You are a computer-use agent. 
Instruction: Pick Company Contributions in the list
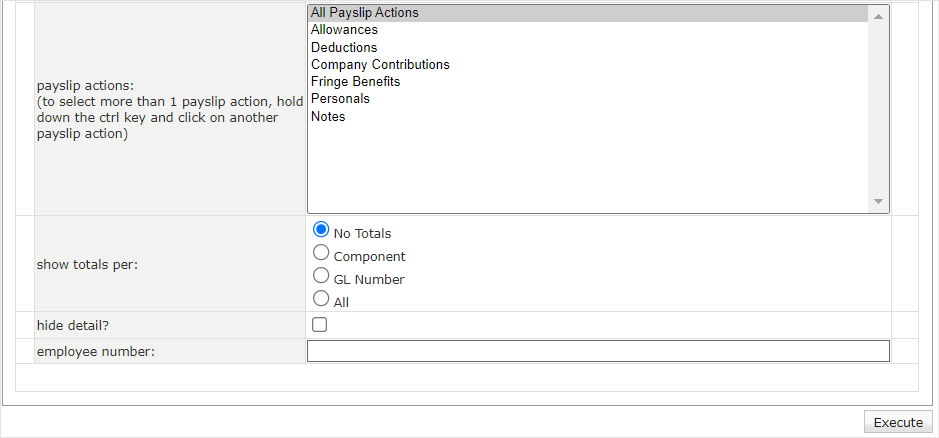[380, 64]
